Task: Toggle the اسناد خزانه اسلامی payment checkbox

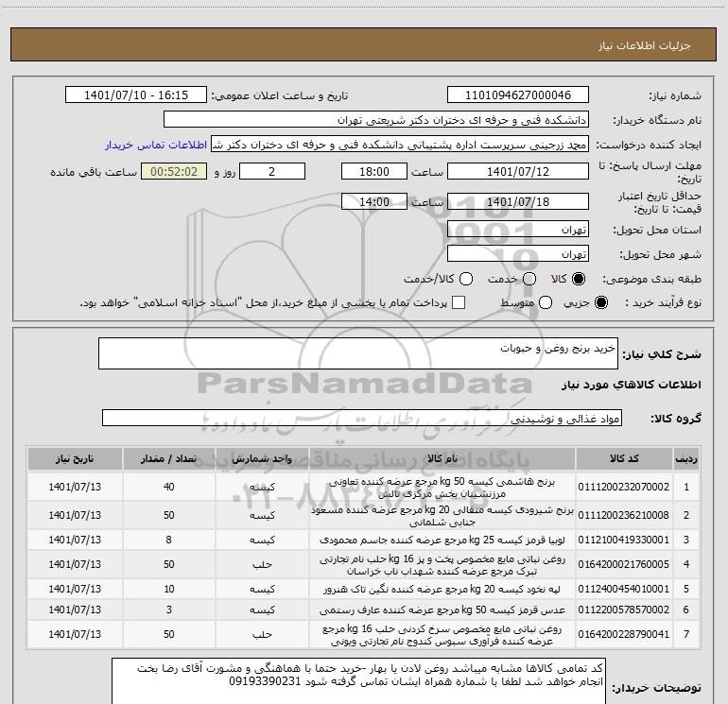Action: tap(459, 302)
